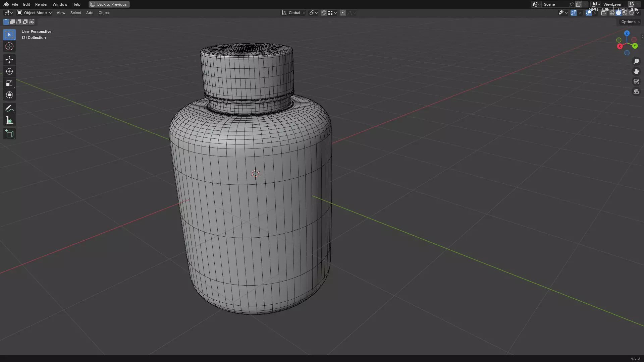The height and width of the screenshot is (362, 644).
Task: Open the shading options dropdown
Action: coord(638,13)
